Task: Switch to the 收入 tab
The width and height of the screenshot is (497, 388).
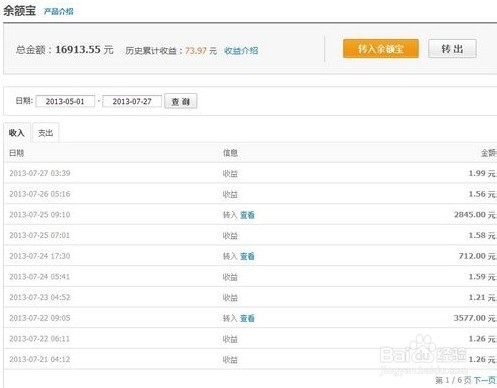Action: click(x=17, y=133)
